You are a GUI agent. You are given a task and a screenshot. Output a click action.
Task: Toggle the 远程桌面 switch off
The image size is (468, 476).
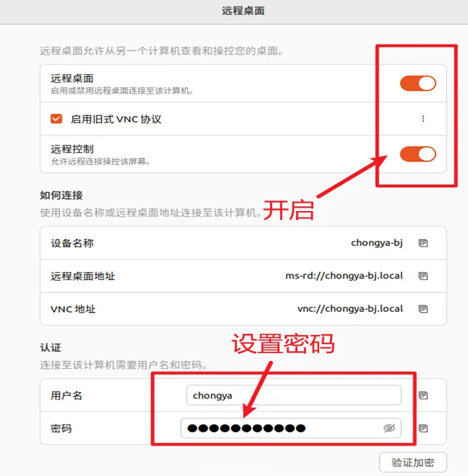[418, 83]
